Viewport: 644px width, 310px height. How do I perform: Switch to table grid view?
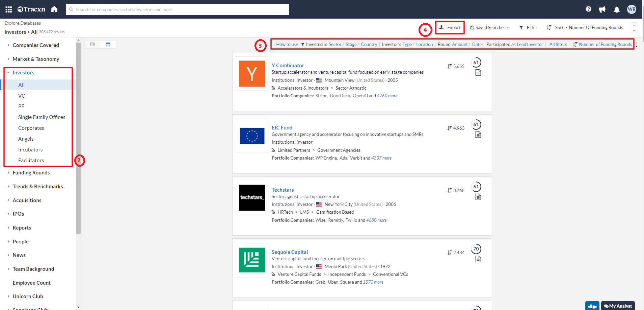pyautogui.click(x=92, y=44)
